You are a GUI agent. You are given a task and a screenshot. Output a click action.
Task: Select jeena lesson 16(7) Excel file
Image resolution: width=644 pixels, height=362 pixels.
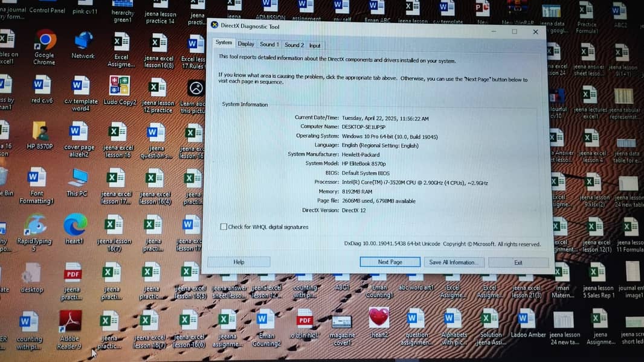(x=114, y=233)
